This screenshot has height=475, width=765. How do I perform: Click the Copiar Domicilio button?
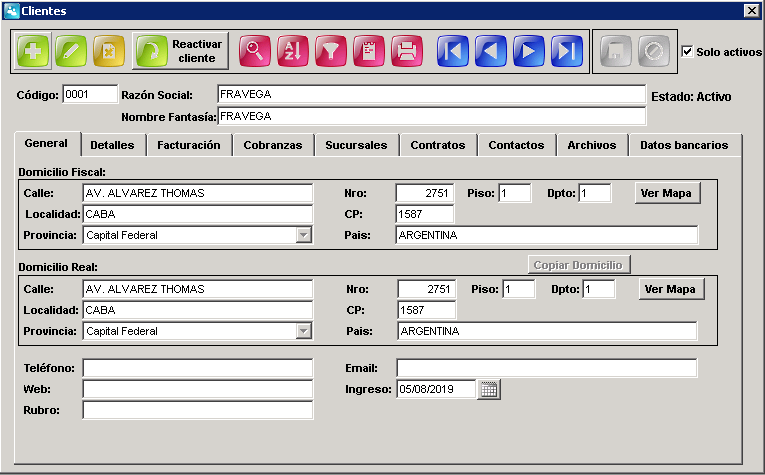(x=578, y=265)
